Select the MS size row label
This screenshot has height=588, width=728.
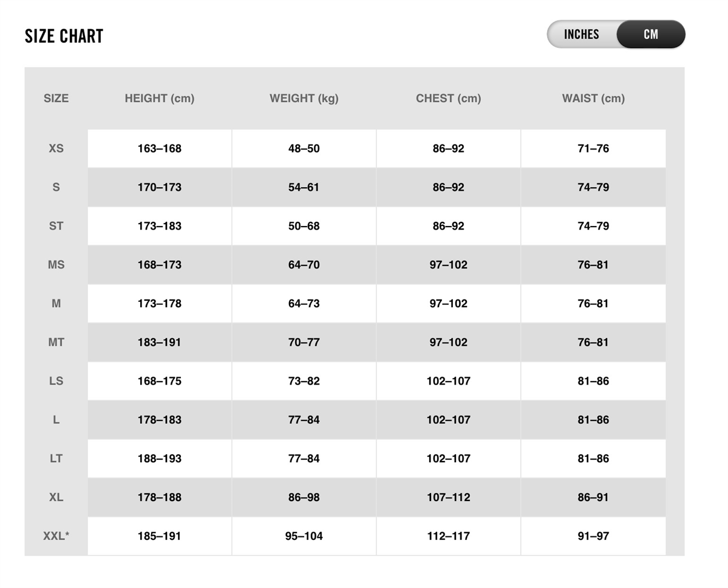tap(56, 265)
